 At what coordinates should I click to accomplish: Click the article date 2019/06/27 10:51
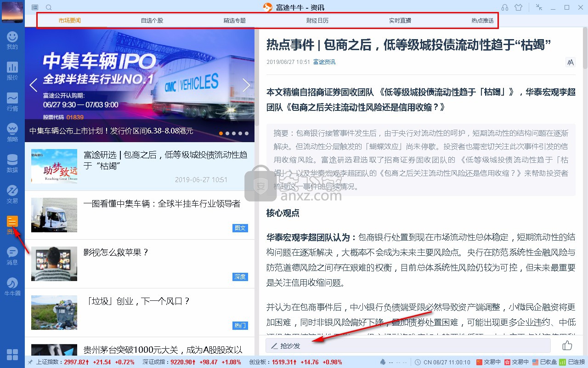coord(288,62)
